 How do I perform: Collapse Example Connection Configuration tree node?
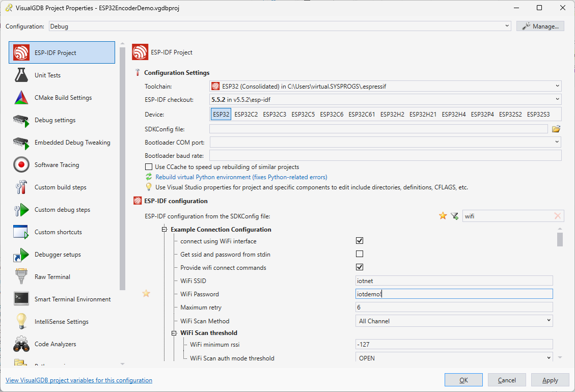pos(165,230)
